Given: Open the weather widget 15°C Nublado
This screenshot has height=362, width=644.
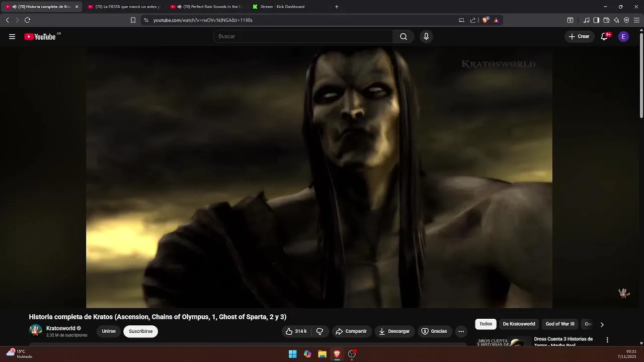Looking at the screenshot, I should click(x=20, y=354).
